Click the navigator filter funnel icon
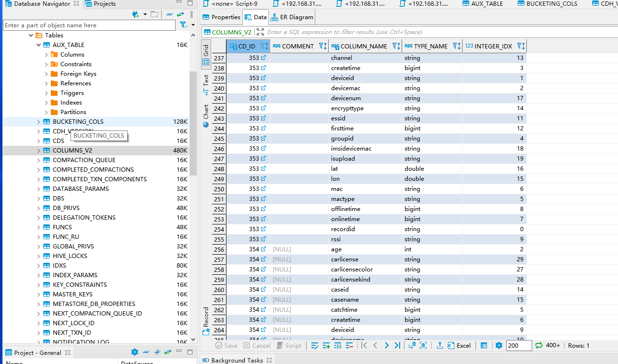 pos(183,25)
